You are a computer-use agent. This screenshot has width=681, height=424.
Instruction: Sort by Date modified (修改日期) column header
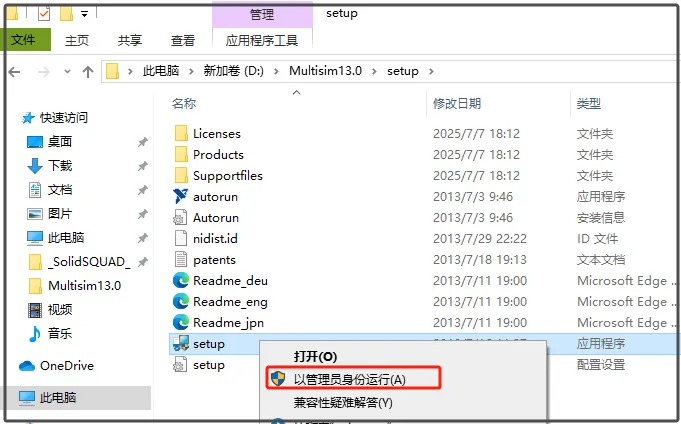click(x=457, y=103)
